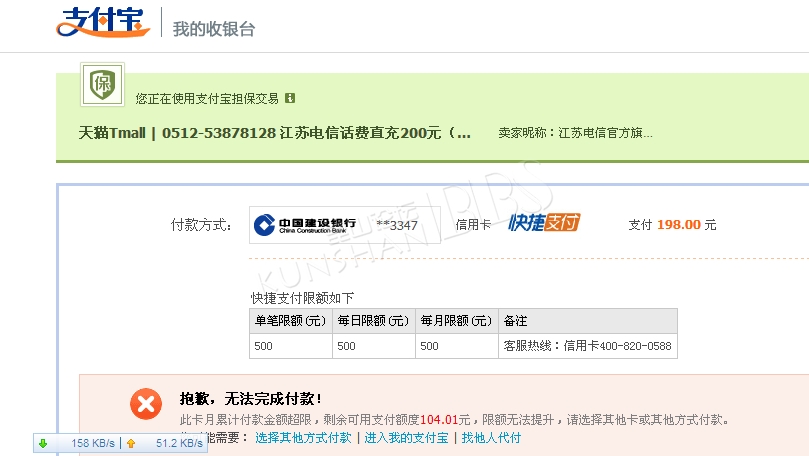Click the 您正在使用支付宝担保交易 text
Image resolution: width=809 pixels, height=456 pixels.
(207, 99)
